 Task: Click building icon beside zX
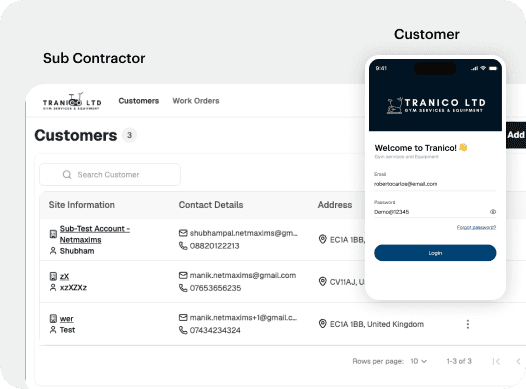[x=53, y=276]
